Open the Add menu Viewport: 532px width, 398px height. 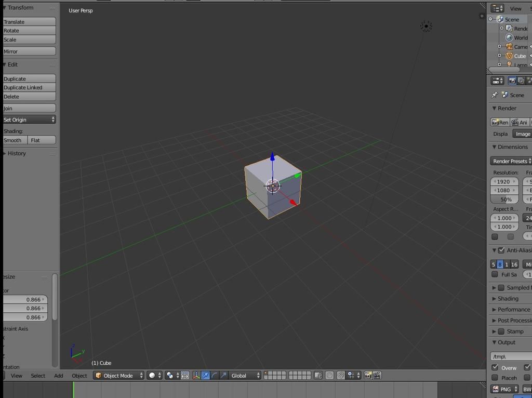tap(58, 376)
